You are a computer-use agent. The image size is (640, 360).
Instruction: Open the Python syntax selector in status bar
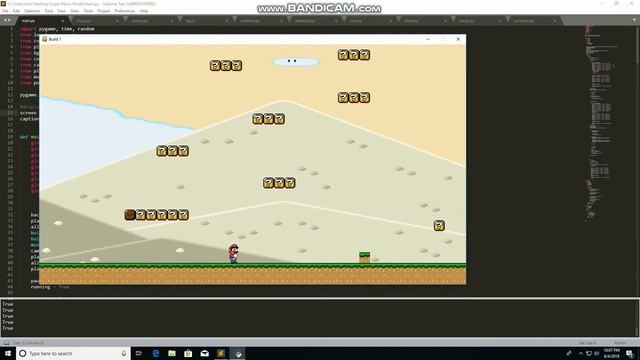pyautogui.click(x=620, y=343)
